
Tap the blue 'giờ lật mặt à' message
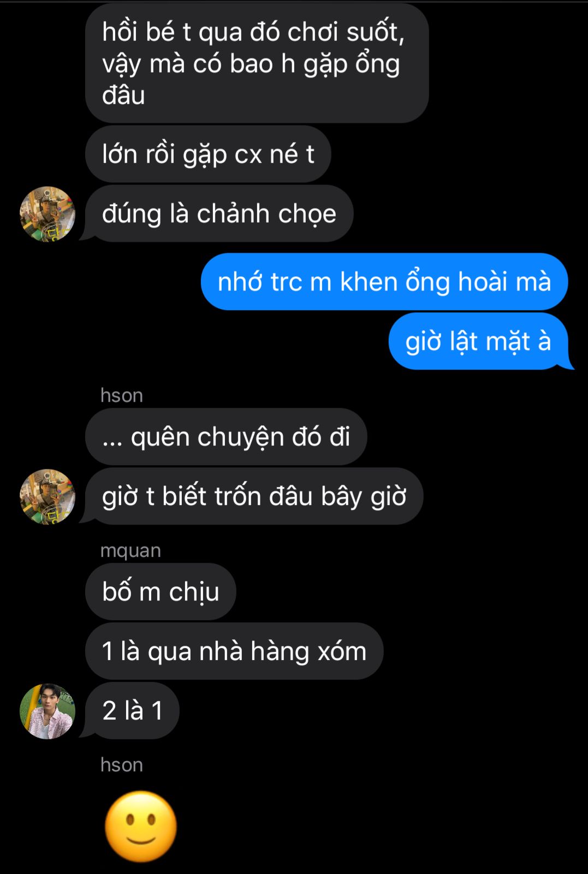[478, 341]
